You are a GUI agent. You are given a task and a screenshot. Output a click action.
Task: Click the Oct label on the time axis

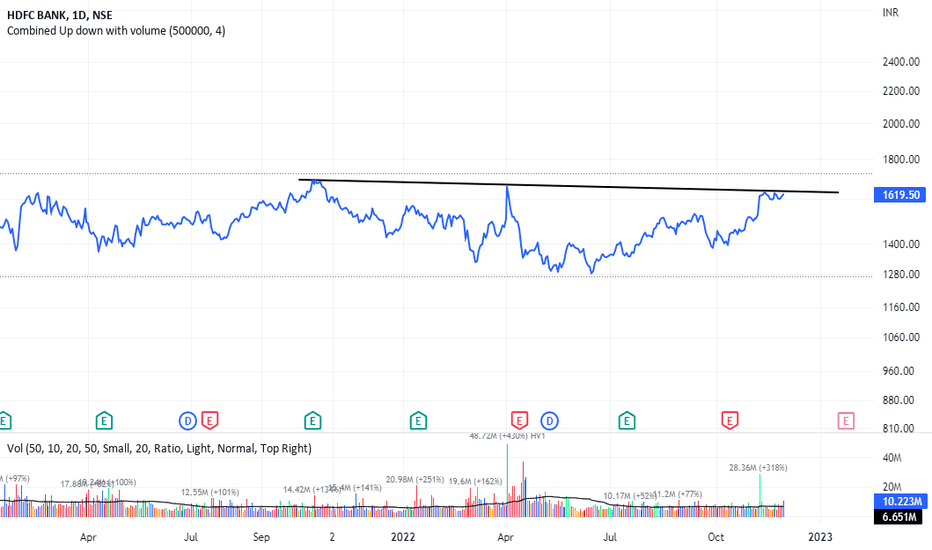click(x=716, y=537)
